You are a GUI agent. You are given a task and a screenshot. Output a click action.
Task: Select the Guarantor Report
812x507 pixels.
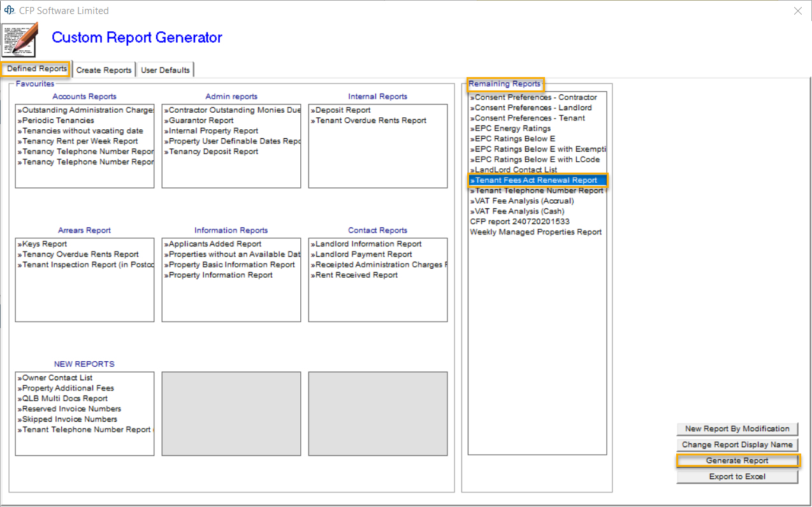pyautogui.click(x=199, y=120)
